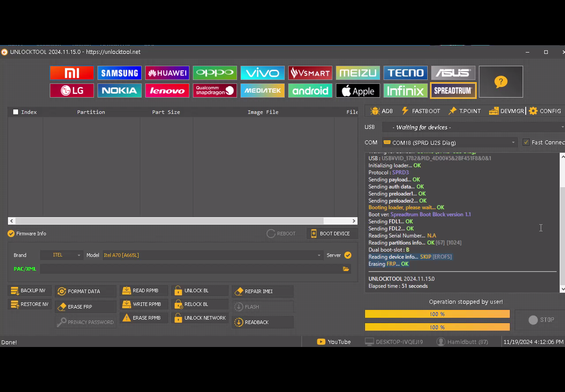Click the FORMAT DATA button

[86, 291]
